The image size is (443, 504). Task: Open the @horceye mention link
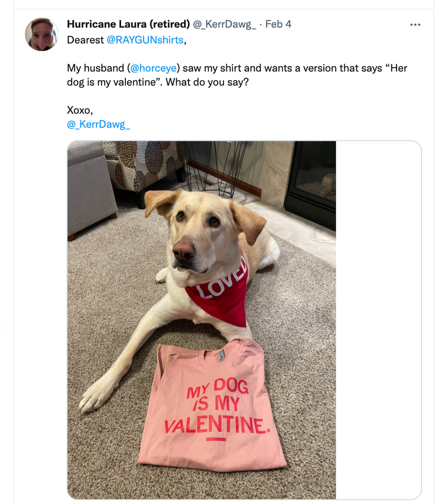(x=152, y=68)
